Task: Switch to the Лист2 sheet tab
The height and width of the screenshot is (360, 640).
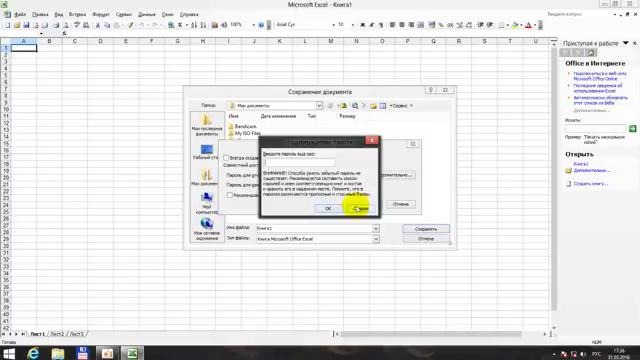Action: [x=57, y=334]
